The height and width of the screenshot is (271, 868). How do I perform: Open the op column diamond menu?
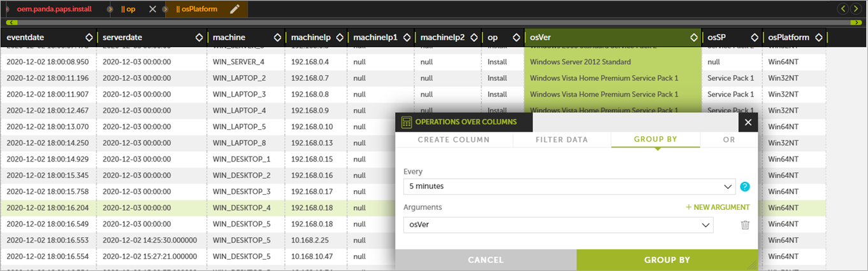pos(516,38)
